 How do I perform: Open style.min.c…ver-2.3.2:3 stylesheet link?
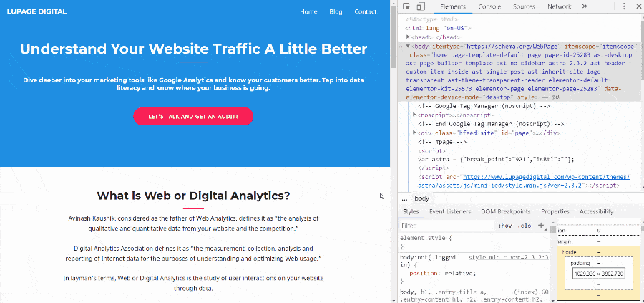509,257
